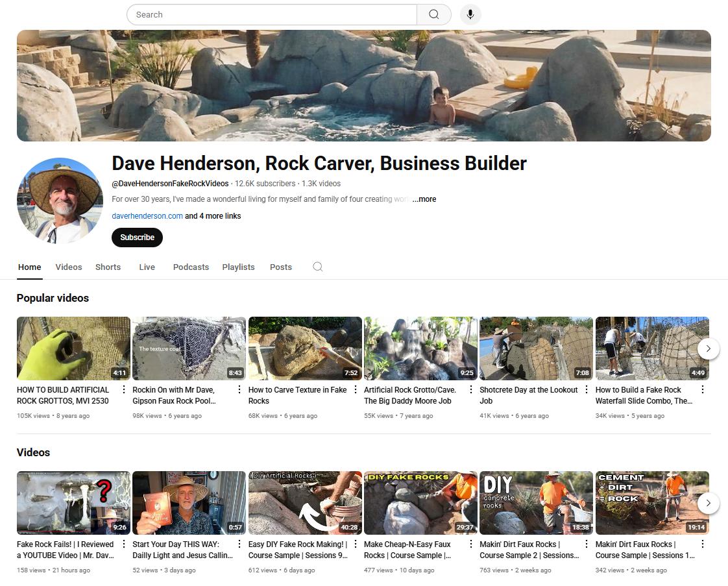Open more actions for Fake Rock Fails video
Screen dimensions: 728x586
click(124, 544)
